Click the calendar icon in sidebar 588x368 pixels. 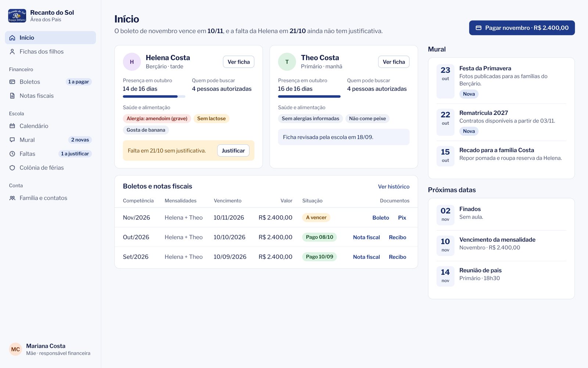coord(12,126)
